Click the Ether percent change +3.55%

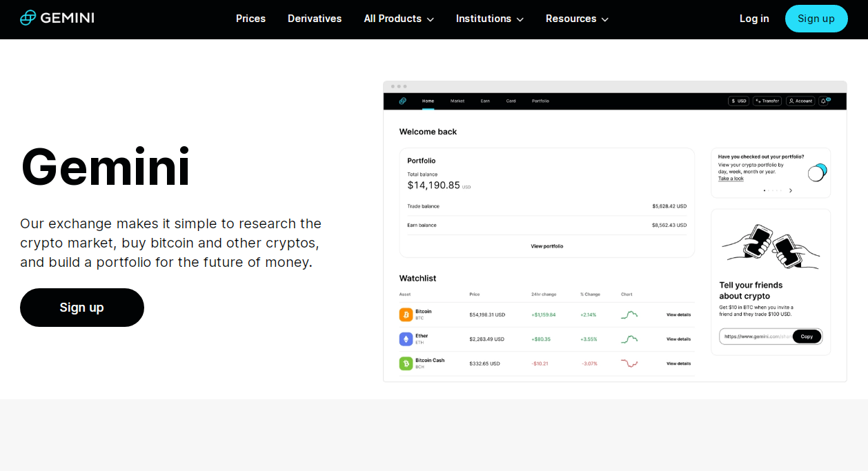pyautogui.click(x=589, y=339)
